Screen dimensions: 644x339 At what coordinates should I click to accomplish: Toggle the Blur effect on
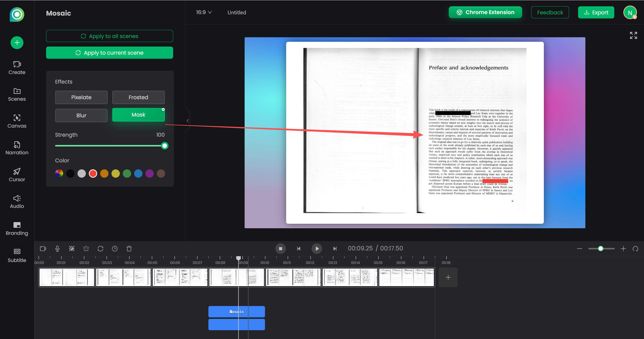coord(81,115)
